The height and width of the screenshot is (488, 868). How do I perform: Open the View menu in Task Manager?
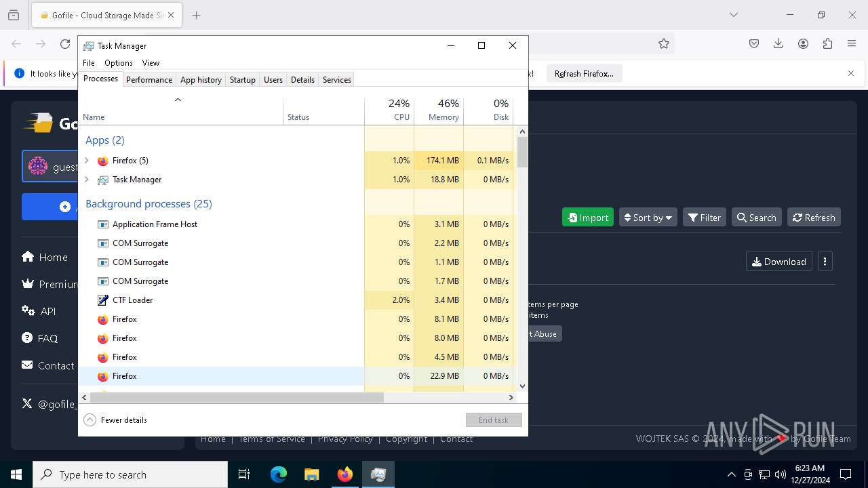(x=151, y=63)
